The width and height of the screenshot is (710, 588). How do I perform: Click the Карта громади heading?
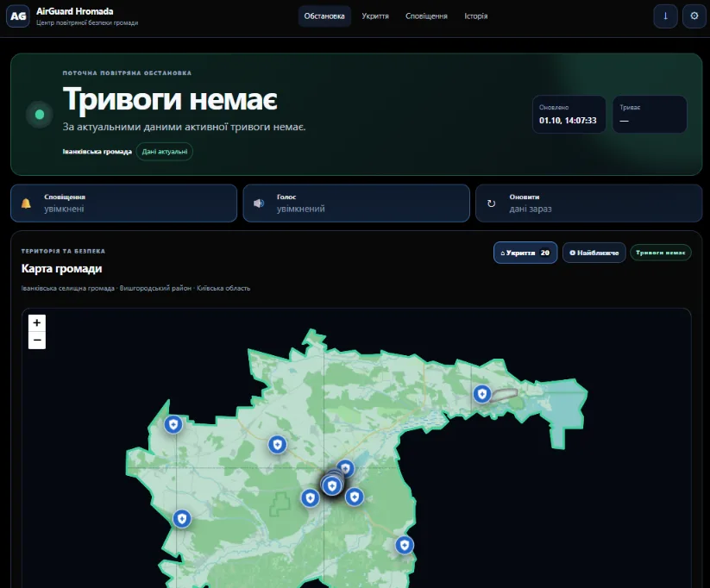[x=61, y=268]
